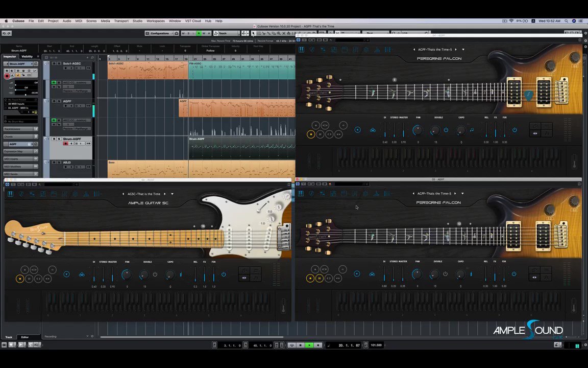Select the Solo1-AGSC orange MIDI part

[x=148, y=70]
